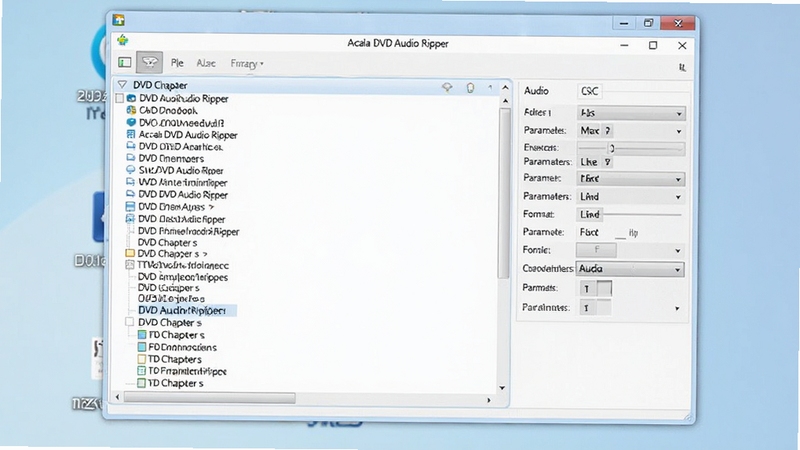Click the F button on the Fomic row

coord(596,250)
